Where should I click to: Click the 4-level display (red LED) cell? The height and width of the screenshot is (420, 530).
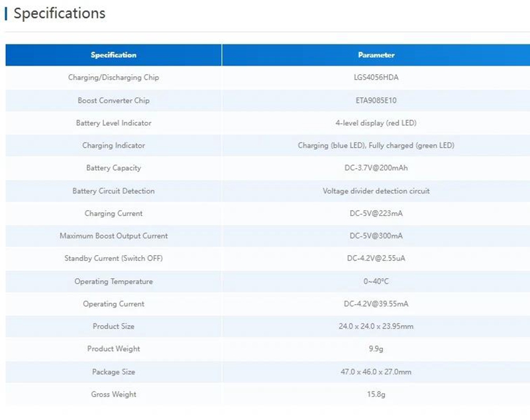coord(376,123)
